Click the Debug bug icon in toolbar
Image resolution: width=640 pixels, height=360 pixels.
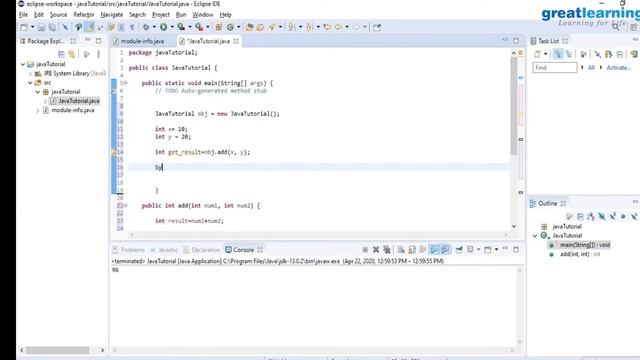146,27
